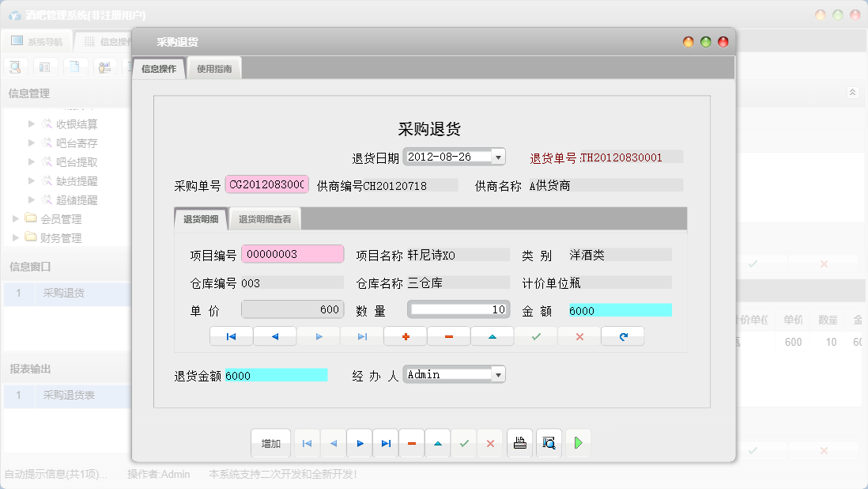Expand 超储提醒 tree node in main window

[32, 199]
